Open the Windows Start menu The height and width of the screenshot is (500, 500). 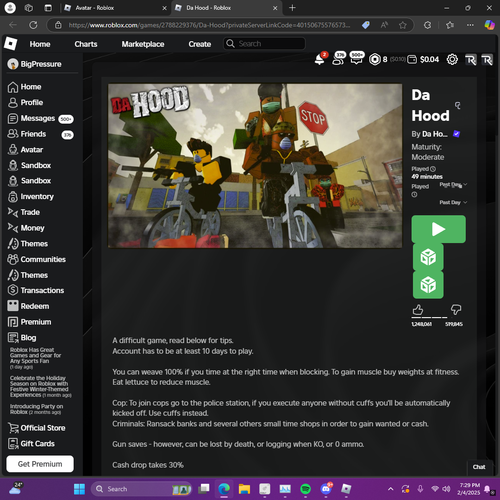pos(79,489)
